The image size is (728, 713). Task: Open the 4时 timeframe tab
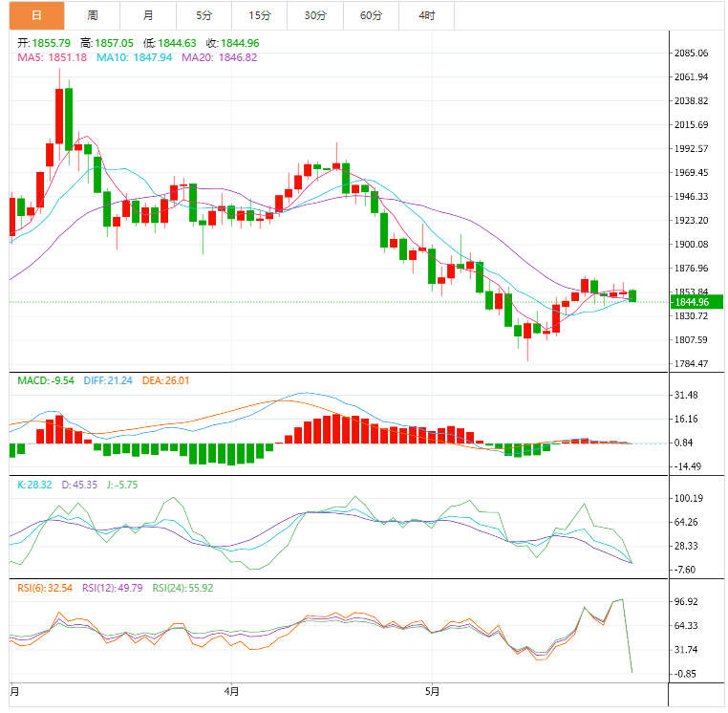pyautogui.click(x=427, y=16)
